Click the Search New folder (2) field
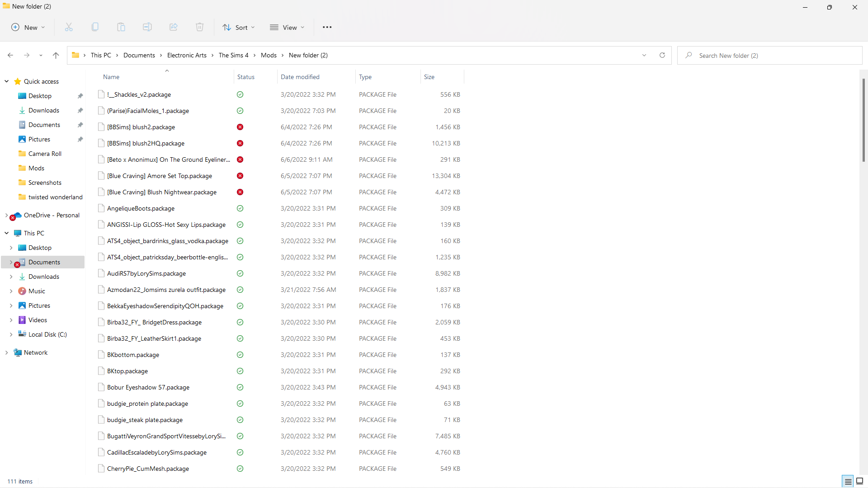 coord(769,55)
